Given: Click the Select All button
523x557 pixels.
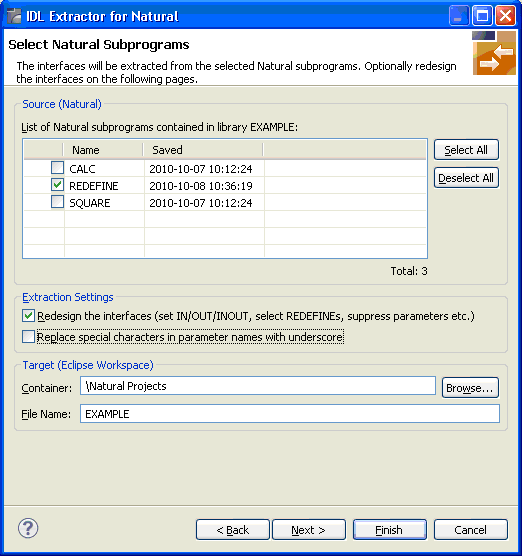Looking at the screenshot, I should [x=466, y=150].
